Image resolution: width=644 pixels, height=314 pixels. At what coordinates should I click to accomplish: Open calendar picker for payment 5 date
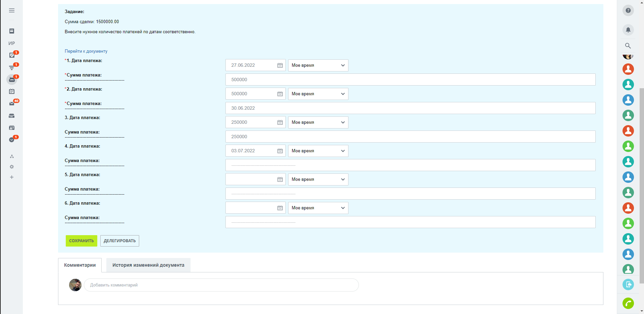280,179
